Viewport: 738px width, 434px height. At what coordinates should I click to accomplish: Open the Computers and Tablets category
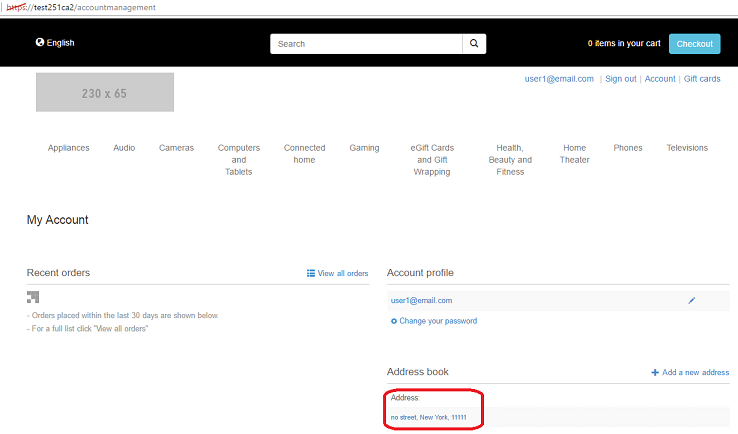click(239, 160)
